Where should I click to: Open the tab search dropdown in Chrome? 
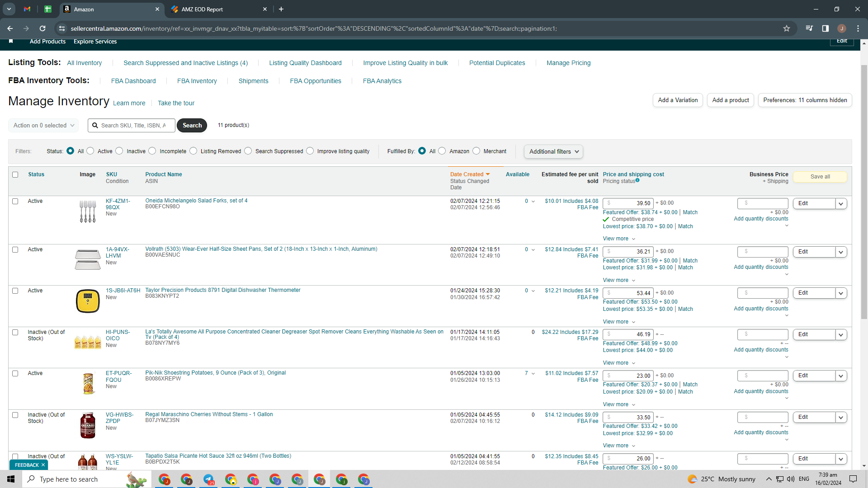pyautogui.click(x=9, y=9)
